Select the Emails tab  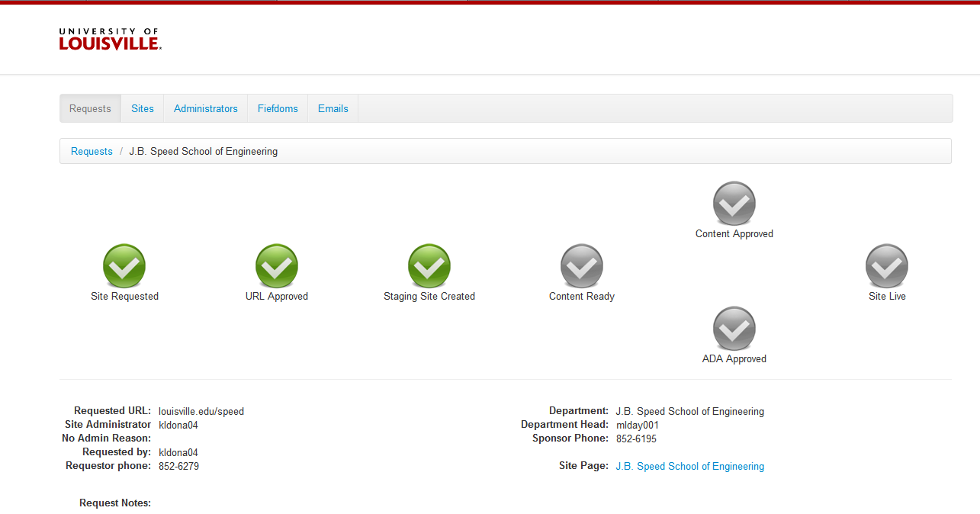(x=333, y=108)
